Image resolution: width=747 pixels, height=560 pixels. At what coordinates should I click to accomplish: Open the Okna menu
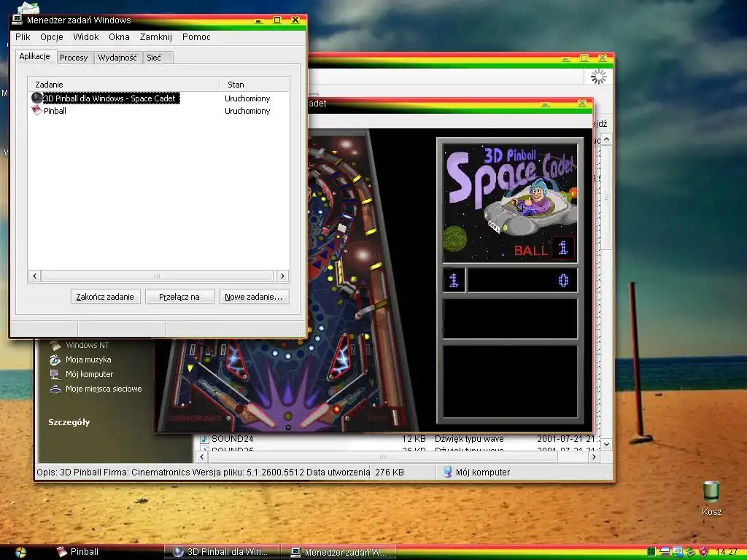(119, 37)
